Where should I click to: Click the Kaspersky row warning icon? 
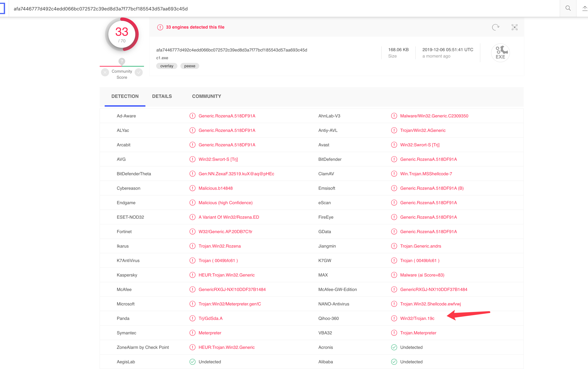(x=192, y=275)
